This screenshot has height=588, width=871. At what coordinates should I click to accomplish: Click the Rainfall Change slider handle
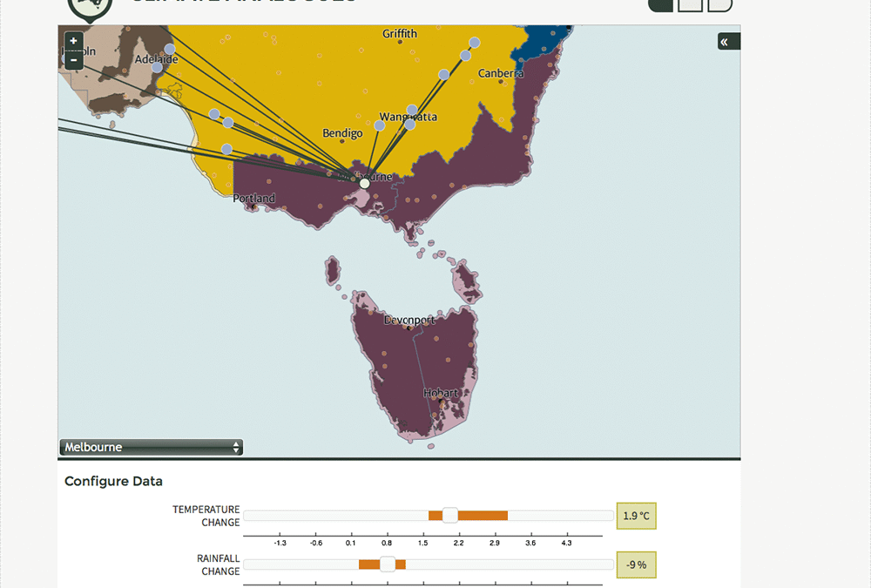(x=388, y=564)
